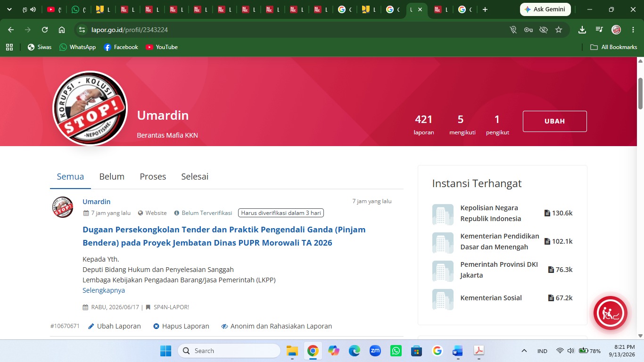Viewport: 644px width, 362px height.
Task: Click the floating red complaint-help icon
Action: (x=610, y=313)
